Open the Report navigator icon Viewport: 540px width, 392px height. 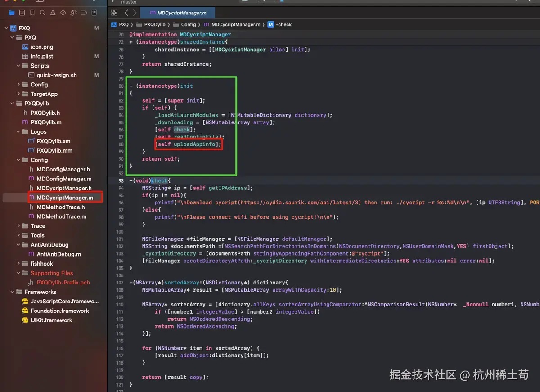pyautogui.click(x=94, y=13)
